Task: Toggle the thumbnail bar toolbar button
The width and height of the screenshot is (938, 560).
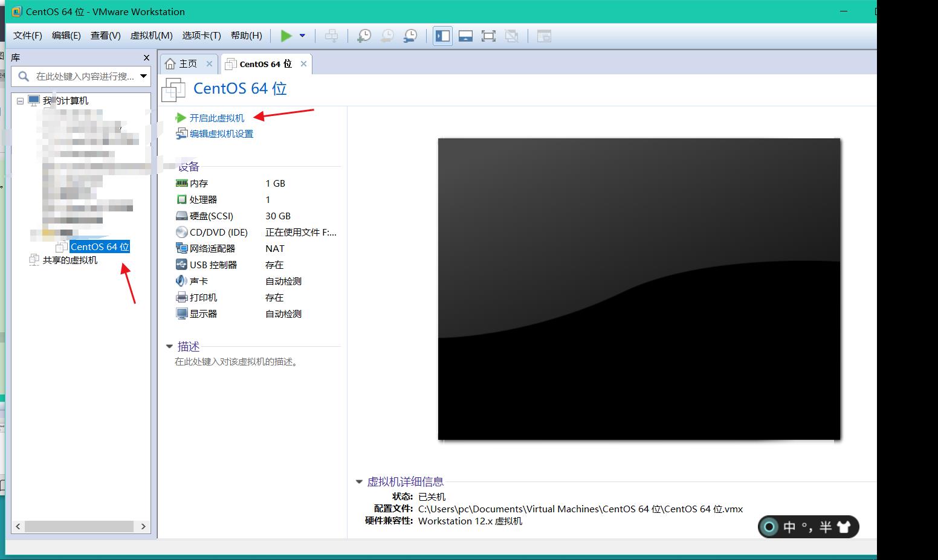Action: tap(465, 36)
